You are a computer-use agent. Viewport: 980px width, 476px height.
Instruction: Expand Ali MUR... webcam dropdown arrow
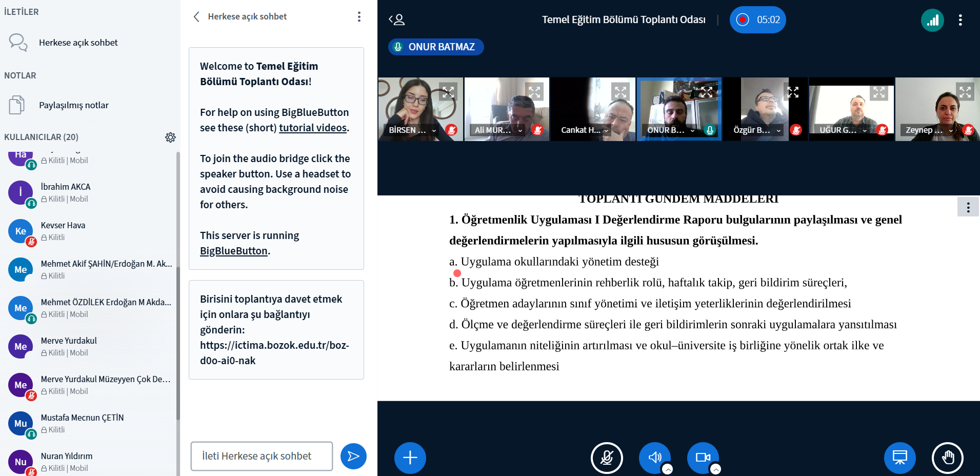coord(520,130)
